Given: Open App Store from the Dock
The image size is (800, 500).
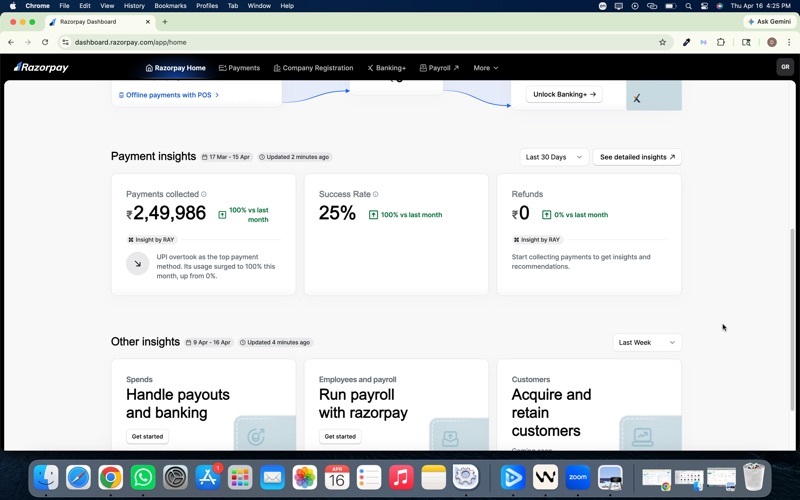Looking at the screenshot, I should (208, 478).
